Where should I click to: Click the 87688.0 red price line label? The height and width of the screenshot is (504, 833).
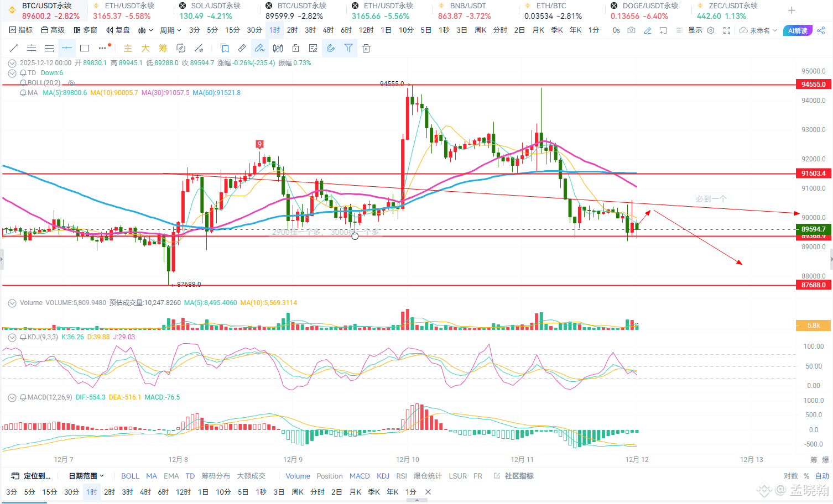(x=814, y=285)
